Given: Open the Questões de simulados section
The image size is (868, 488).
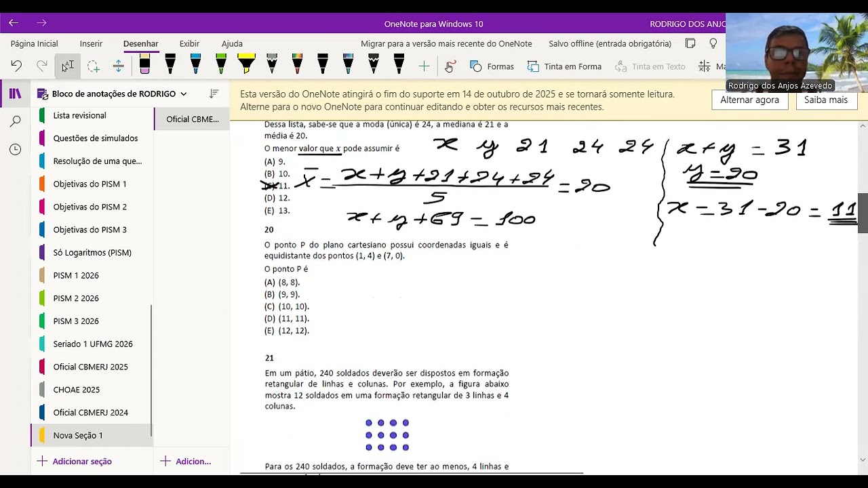Looking at the screenshot, I should tap(91, 138).
